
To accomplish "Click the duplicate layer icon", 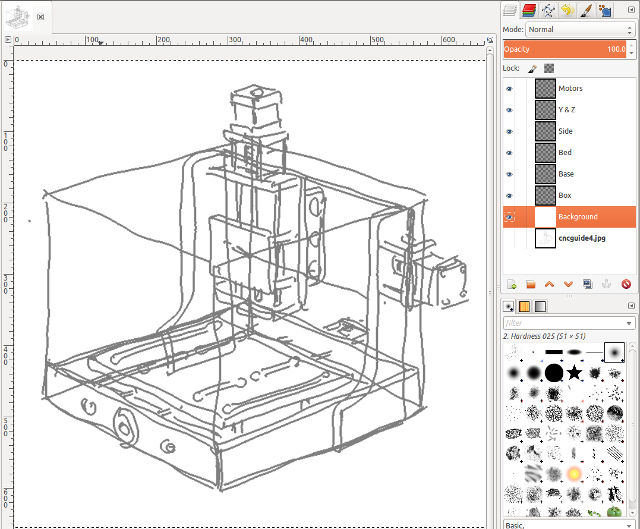I will coord(587,284).
